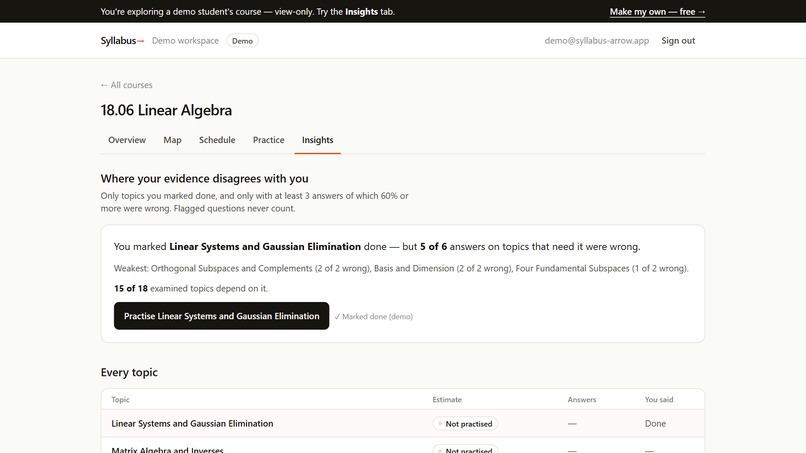Select Linear Systems and Gaussian Elimination table row

[x=403, y=424]
